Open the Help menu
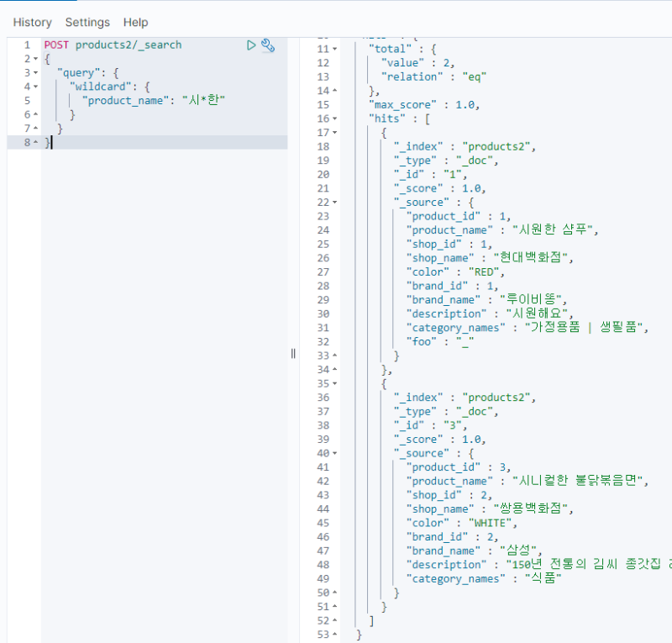The height and width of the screenshot is (643, 672). point(135,23)
